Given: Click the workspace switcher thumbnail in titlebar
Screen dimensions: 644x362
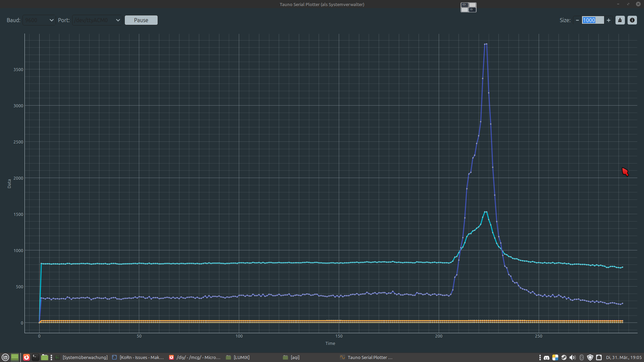Looking at the screenshot, I should [x=468, y=7].
